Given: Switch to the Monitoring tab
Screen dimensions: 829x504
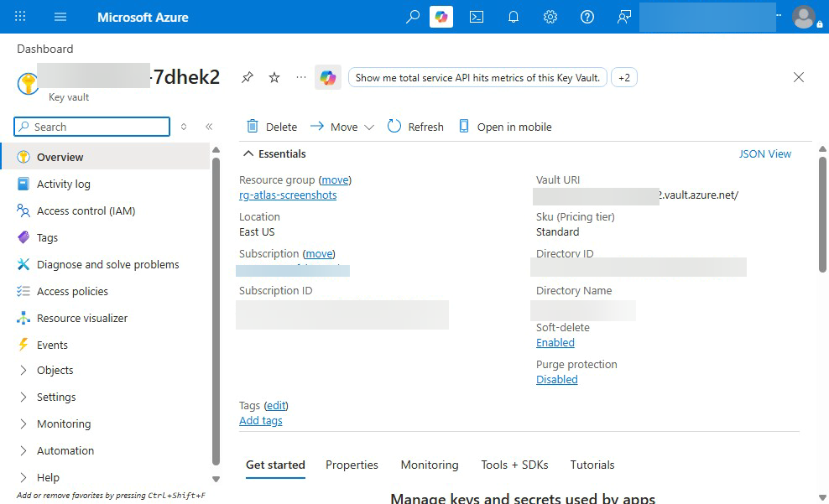Looking at the screenshot, I should 430,465.
